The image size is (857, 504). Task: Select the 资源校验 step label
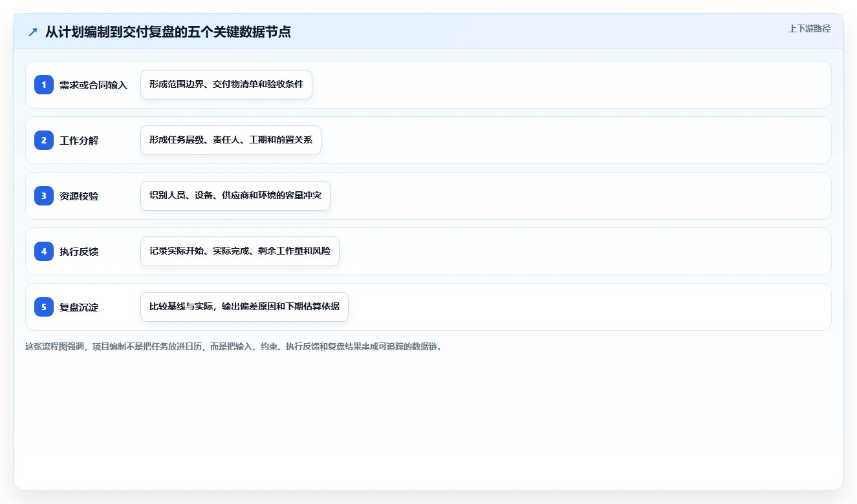pos(79,196)
